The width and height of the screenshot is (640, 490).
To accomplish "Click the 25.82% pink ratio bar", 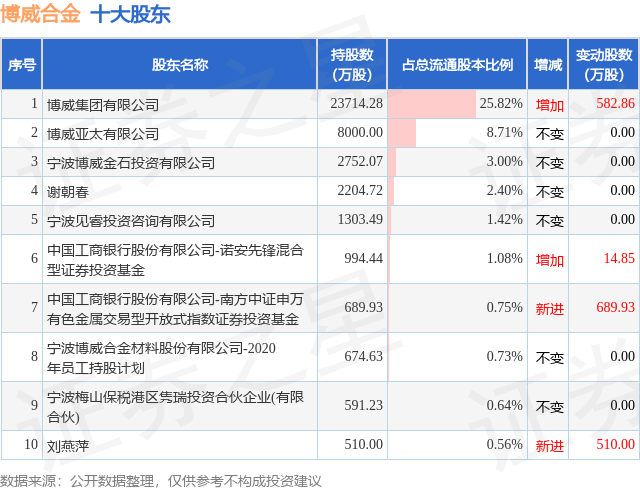I will click(x=432, y=104).
